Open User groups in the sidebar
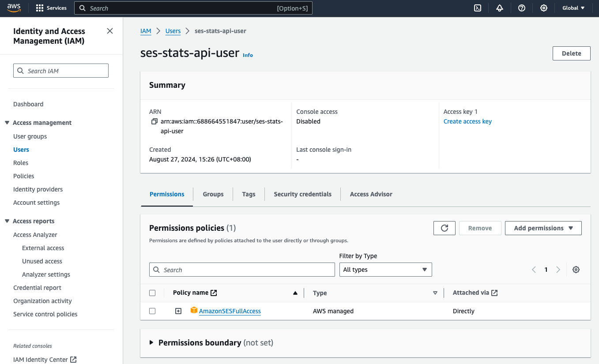The width and height of the screenshot is (599, 364). click(30, 136)
